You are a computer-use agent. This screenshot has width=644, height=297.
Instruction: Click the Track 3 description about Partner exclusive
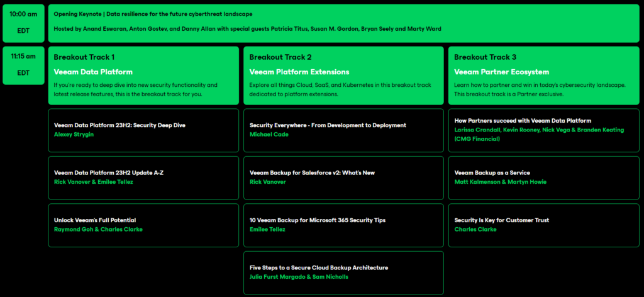540,89
